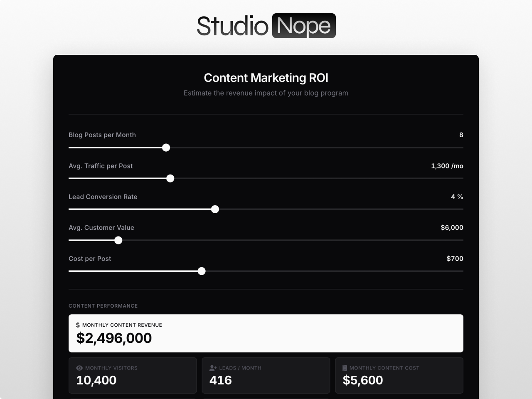Click the $2,496,000 revenue figure
Image resolution: width=532 pixels, height=399 pixels.
(114, 338)
